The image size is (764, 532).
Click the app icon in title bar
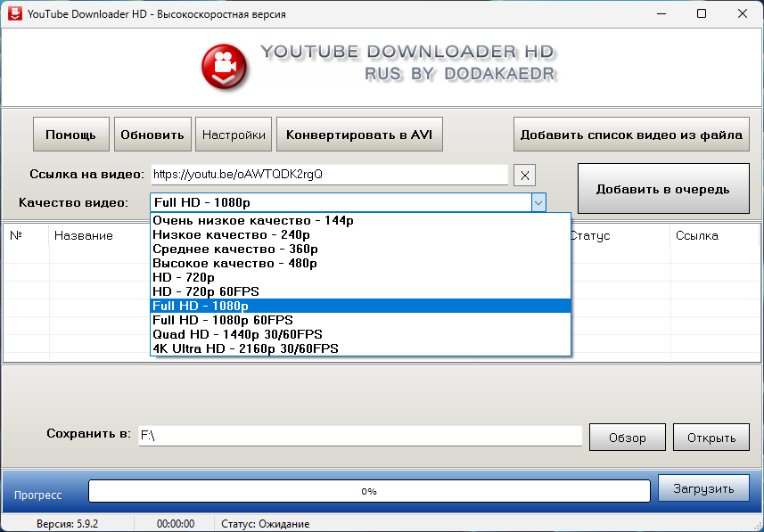14,13
